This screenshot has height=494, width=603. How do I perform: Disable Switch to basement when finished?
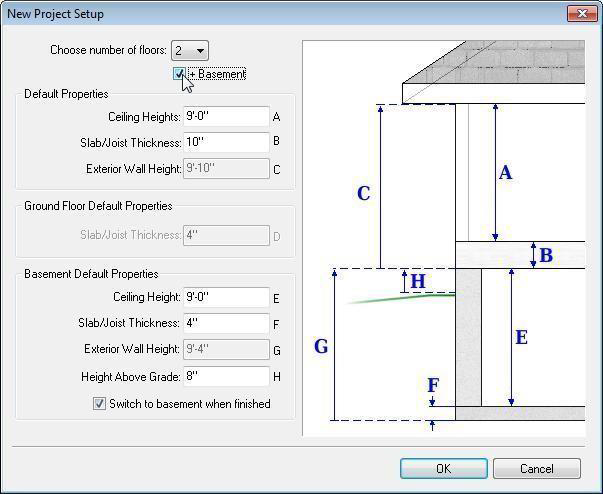point(99,404)
